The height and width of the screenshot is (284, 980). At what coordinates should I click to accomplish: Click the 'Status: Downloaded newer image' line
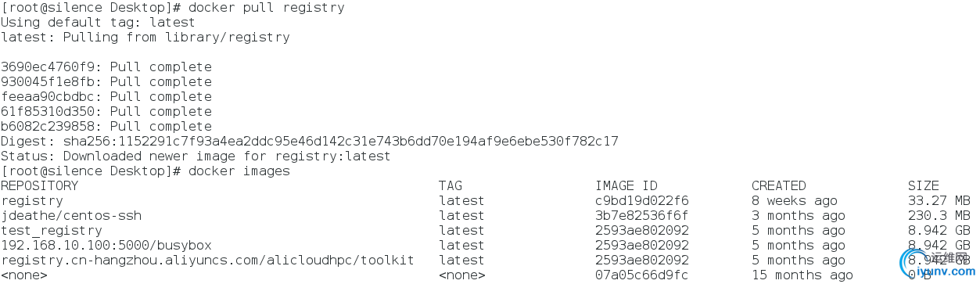196,156
